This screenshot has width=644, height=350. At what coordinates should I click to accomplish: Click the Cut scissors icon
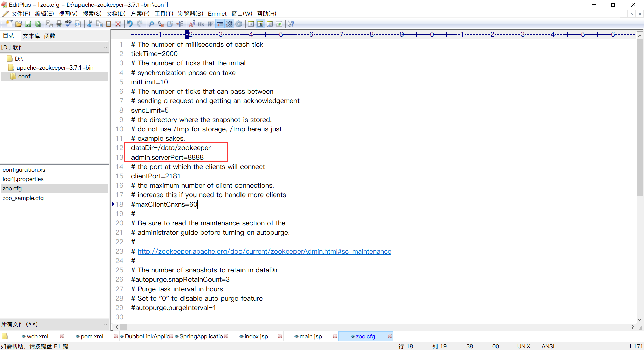[90, 24]
